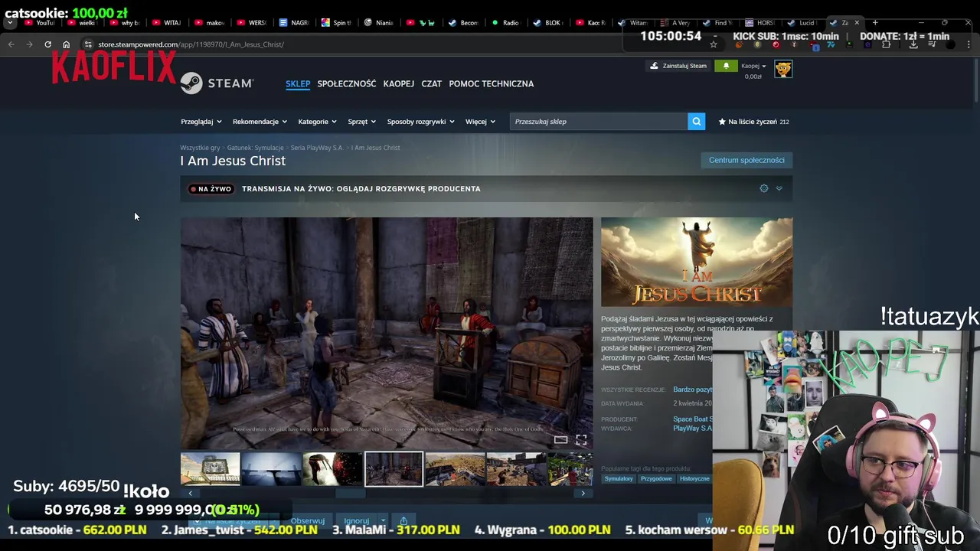Select the Symulatory tag
The image size is (980, 551).
point(619,479)
